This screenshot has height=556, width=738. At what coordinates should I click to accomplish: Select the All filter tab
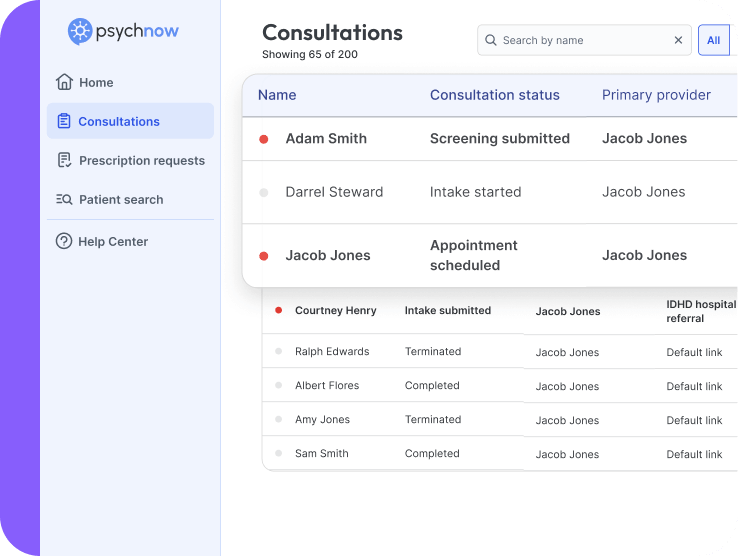[x=714, y=40]
